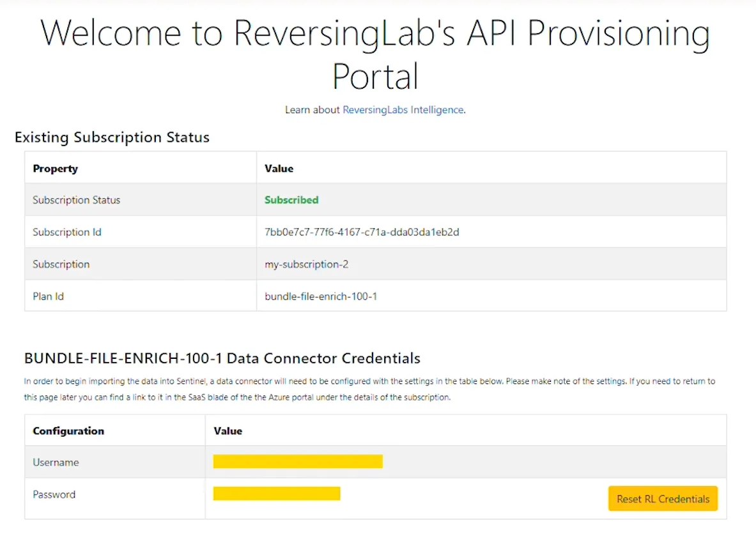Click the Password row label

coord(54,494)
